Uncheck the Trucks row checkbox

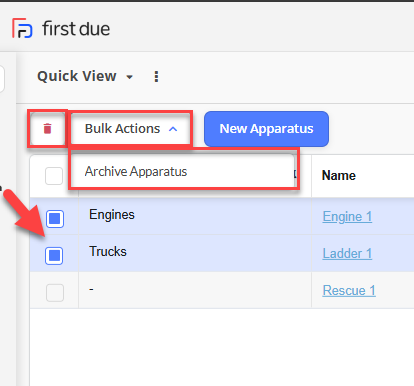tap(54, 256)
